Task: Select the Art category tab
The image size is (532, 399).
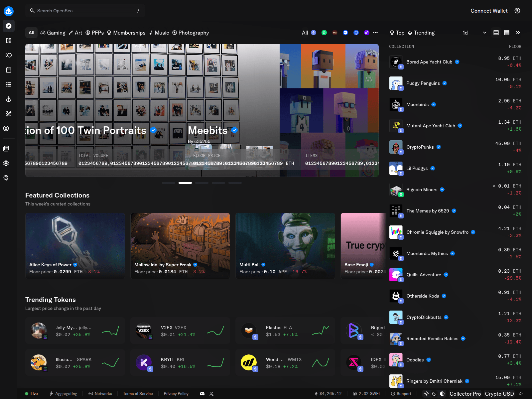Action: click(x=75, y=33)
